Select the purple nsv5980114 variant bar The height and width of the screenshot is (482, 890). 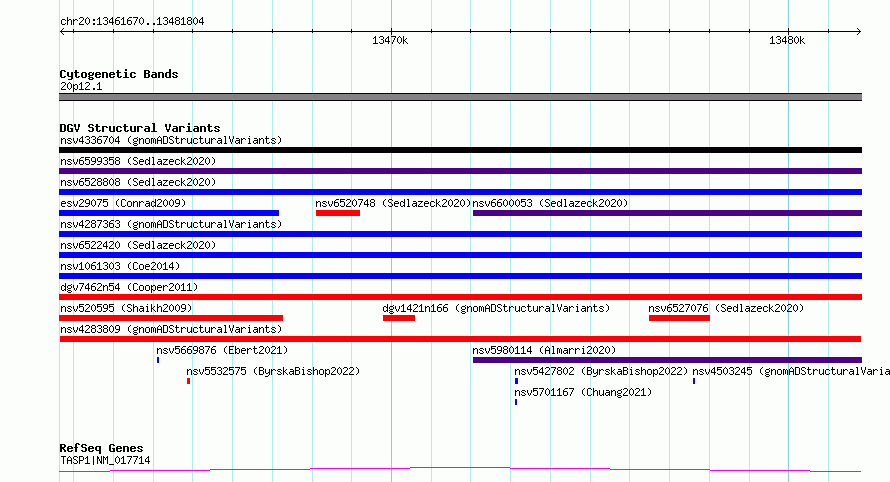point(668,360)
